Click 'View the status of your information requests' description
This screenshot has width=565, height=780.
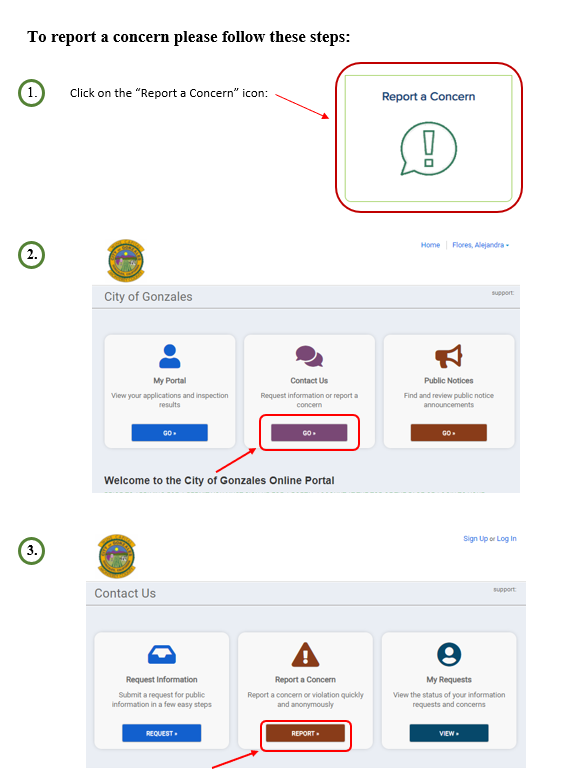[449, 699]
